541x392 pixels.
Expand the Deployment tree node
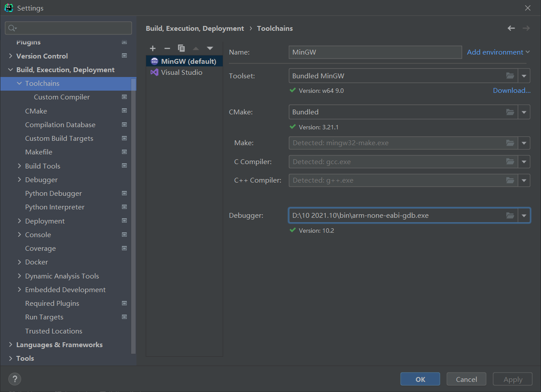point(19,221)
